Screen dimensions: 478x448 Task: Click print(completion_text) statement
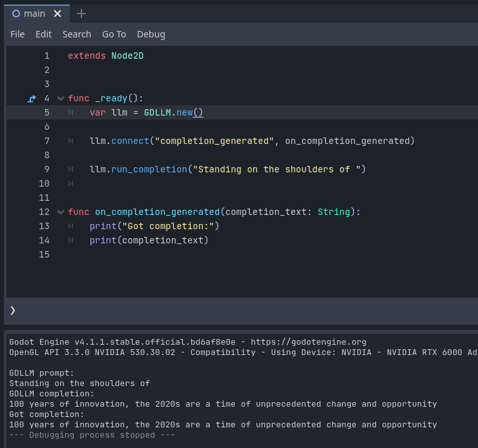pos(149,241)
